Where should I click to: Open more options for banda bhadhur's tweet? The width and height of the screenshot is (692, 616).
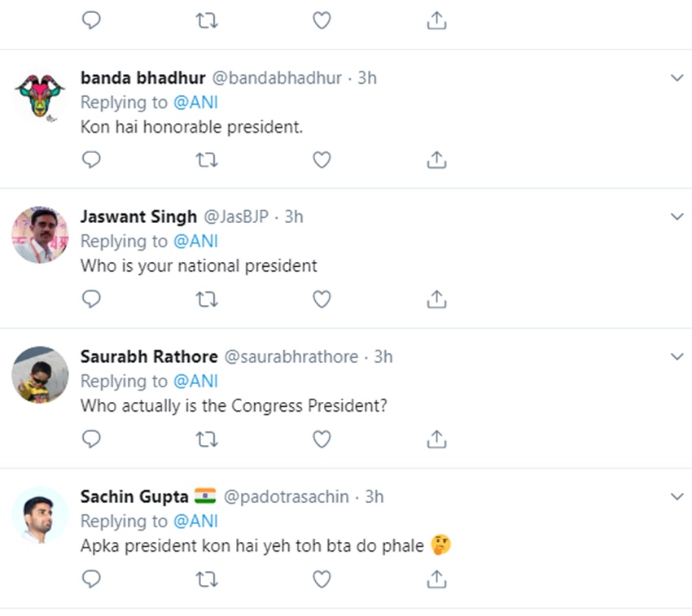coord(677,78)
